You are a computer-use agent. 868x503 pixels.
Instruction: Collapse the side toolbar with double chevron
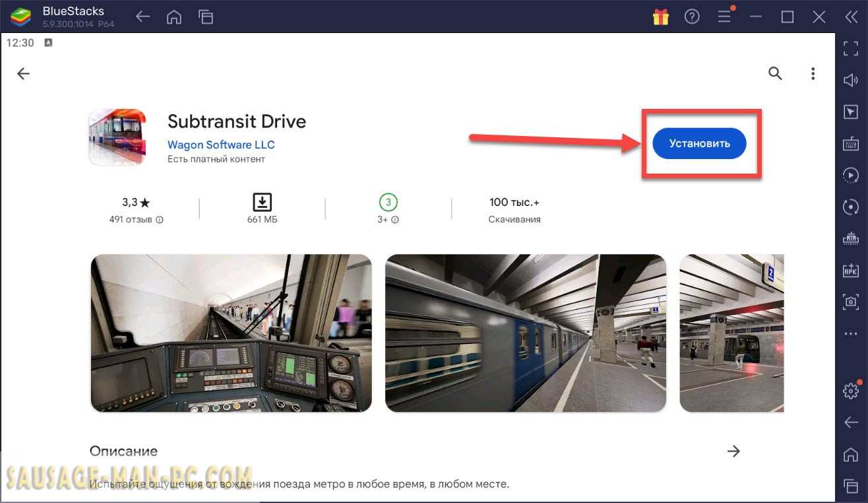pyautogui.click(x=851, y=17)
